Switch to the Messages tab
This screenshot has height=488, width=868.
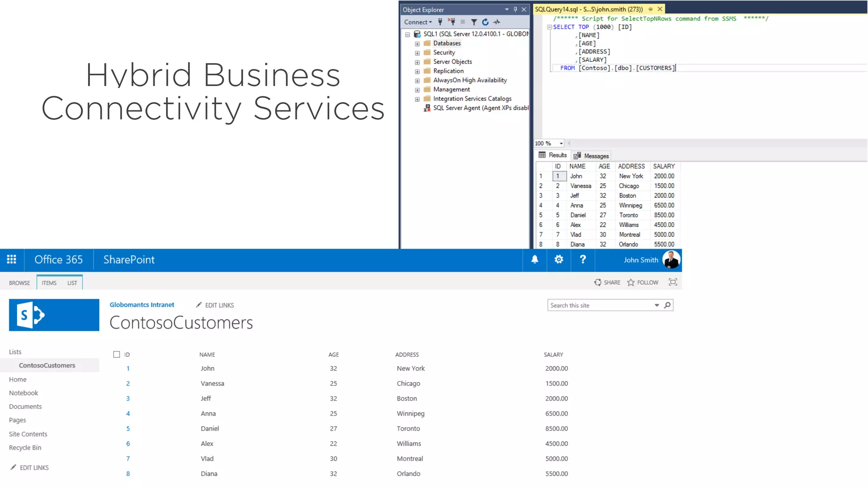click(x=591, y=156)
